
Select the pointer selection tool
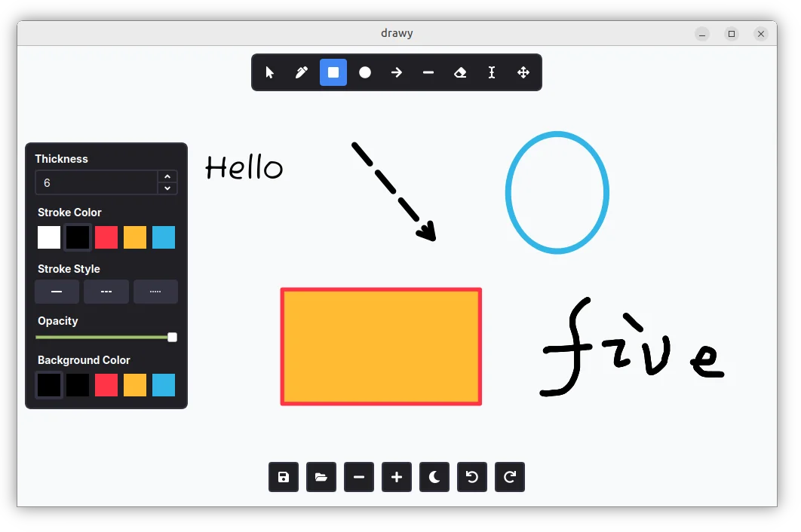(x=270, y=72)
